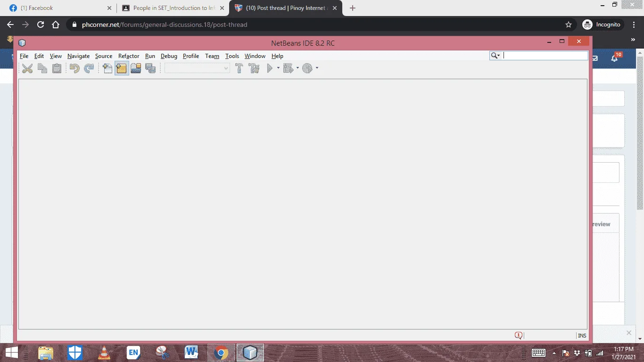Image resolution: width=644 pixels, height=362 pixels.
Task: Click the Redo arrow icon
Action: tap(89, 68)
